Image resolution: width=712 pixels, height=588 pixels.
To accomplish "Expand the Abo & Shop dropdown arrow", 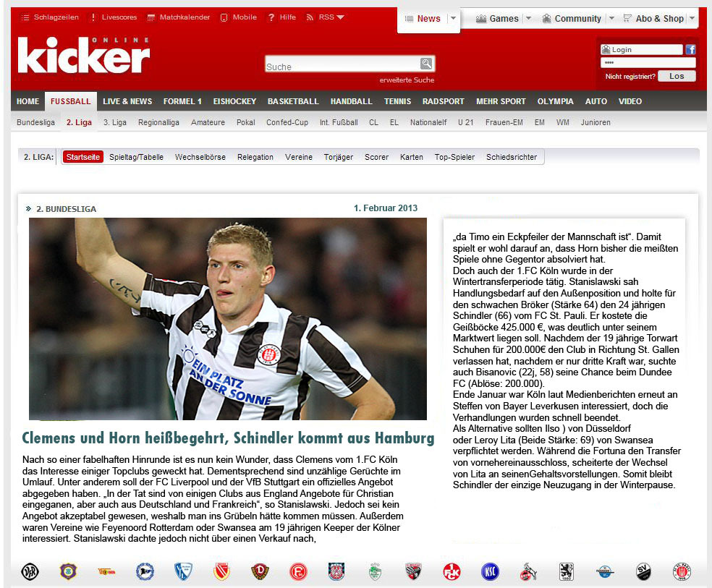I will tap(692, 19).
